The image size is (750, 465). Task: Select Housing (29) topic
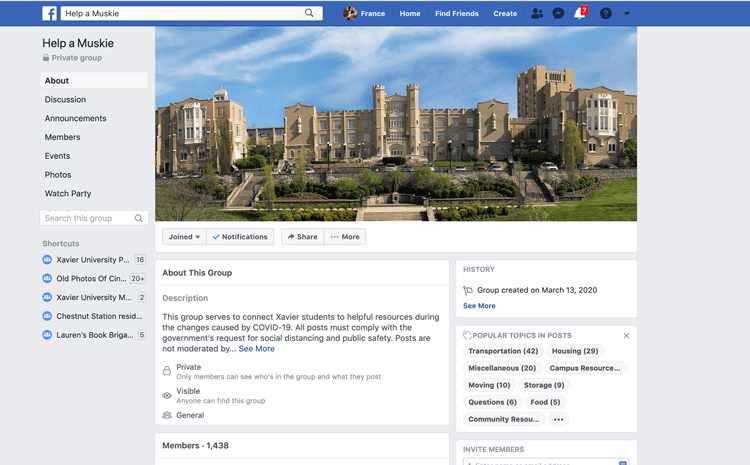[575, 351]
